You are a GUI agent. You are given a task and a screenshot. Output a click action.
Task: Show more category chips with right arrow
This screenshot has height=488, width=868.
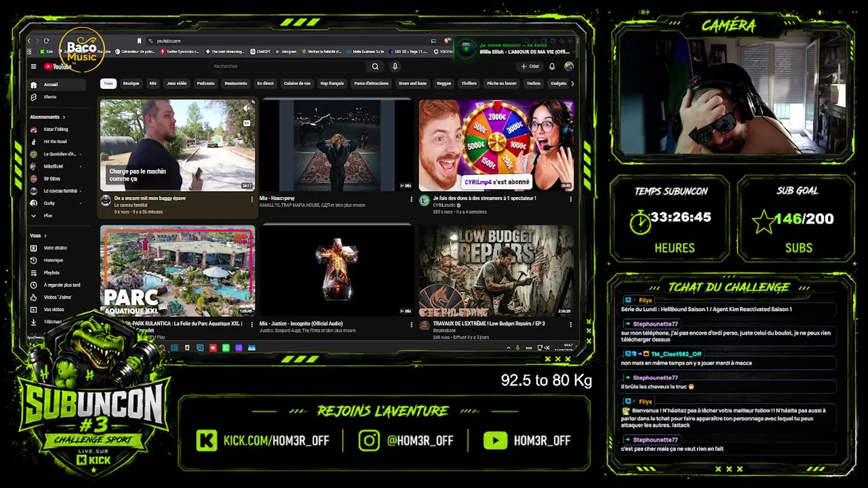coord(572,83)
